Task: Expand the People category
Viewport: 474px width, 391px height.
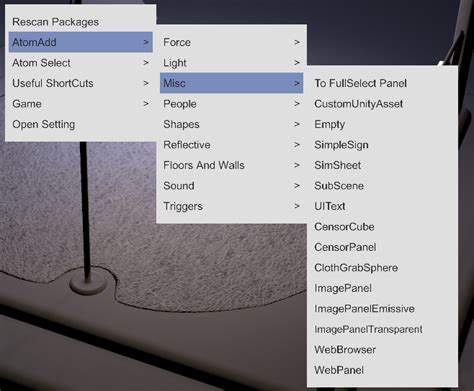Action: 231,104
